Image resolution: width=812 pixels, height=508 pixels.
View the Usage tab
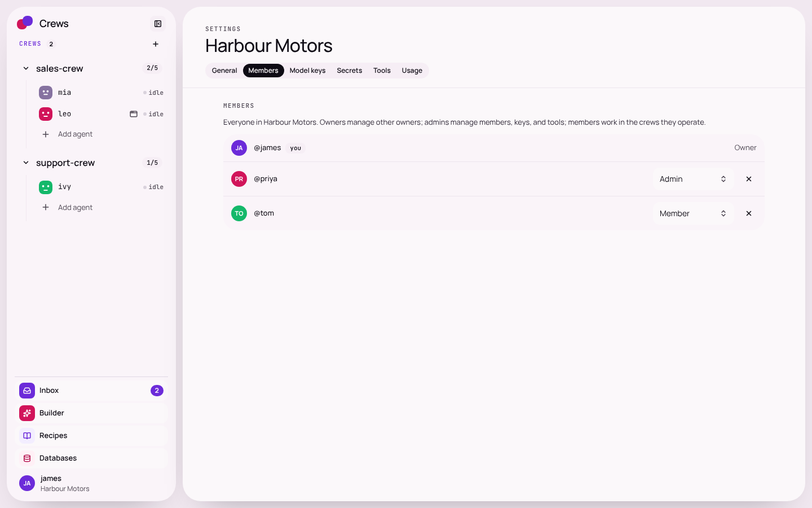coord(412,71)
